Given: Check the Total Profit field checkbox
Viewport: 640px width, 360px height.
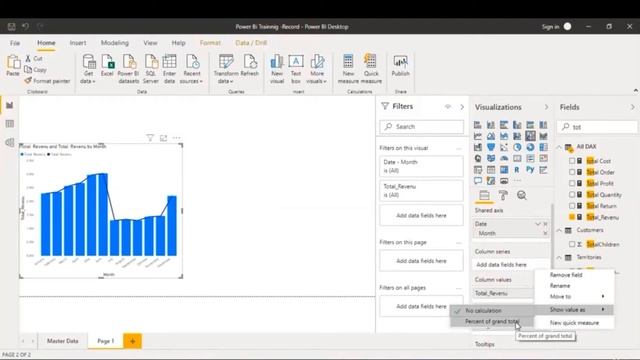Looking at the screenshot, I should (572, 184).
